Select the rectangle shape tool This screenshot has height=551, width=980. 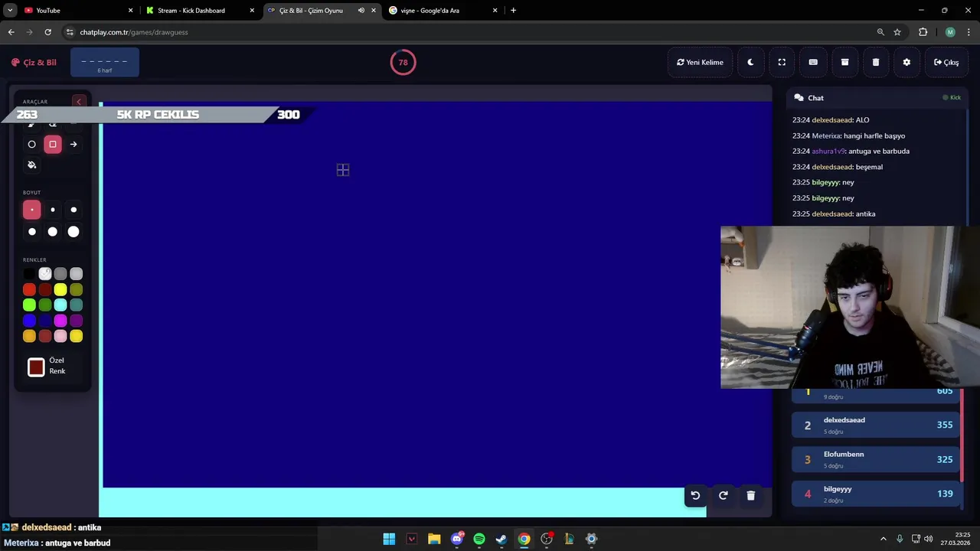pyautogui.click(x=53, y=144)
